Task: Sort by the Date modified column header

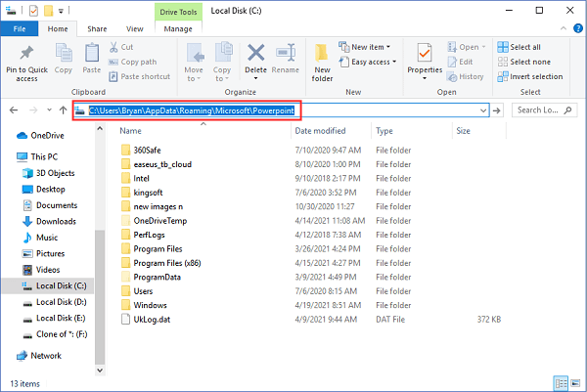Action: click(320, 130)
